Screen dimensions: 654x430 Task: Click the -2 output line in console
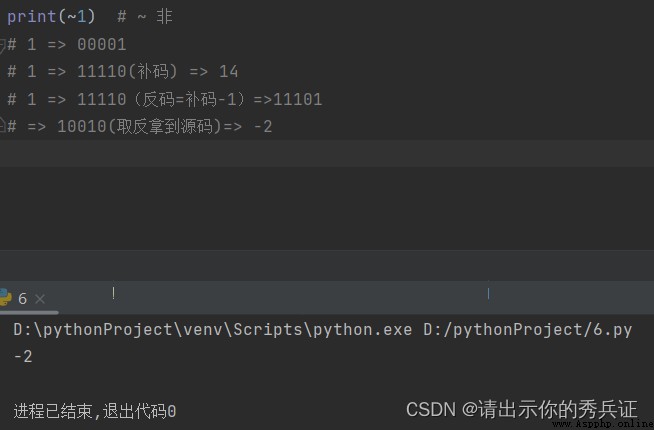[x=23, y=357]
